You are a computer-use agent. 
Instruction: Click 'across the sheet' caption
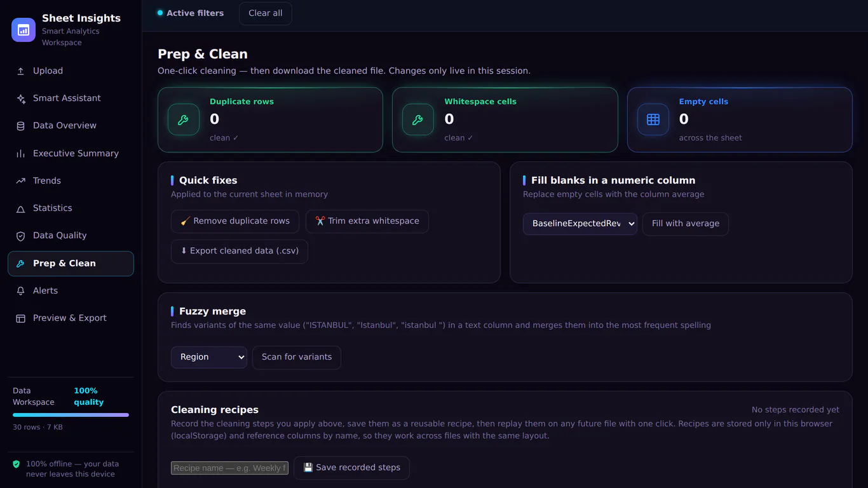[710, 139]
